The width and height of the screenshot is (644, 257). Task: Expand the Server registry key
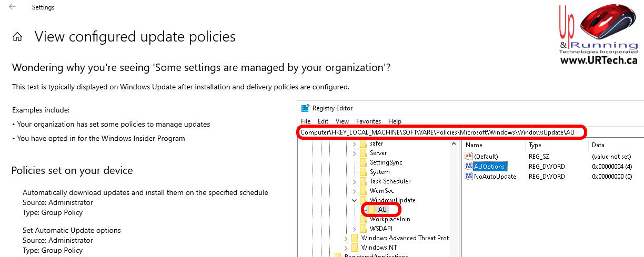(x=354, y=153)
